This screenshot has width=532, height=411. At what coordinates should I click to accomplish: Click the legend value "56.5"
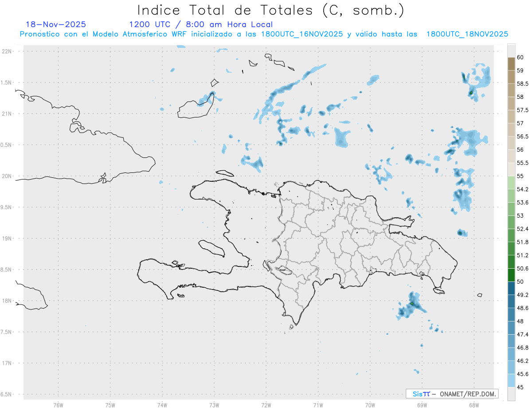pos(523,137)
